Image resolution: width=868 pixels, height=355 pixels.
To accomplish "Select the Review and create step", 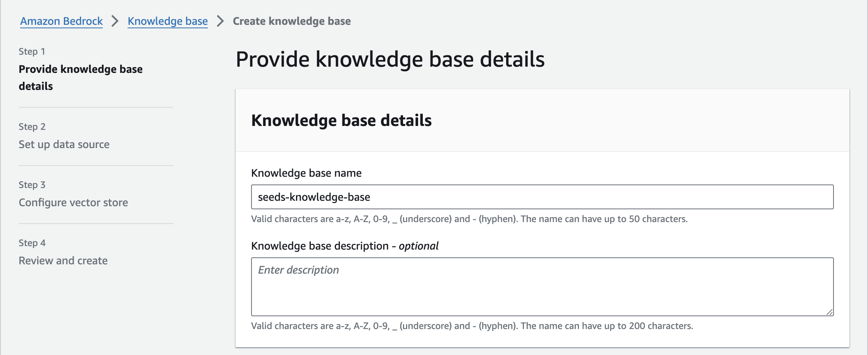I will 63,260.
